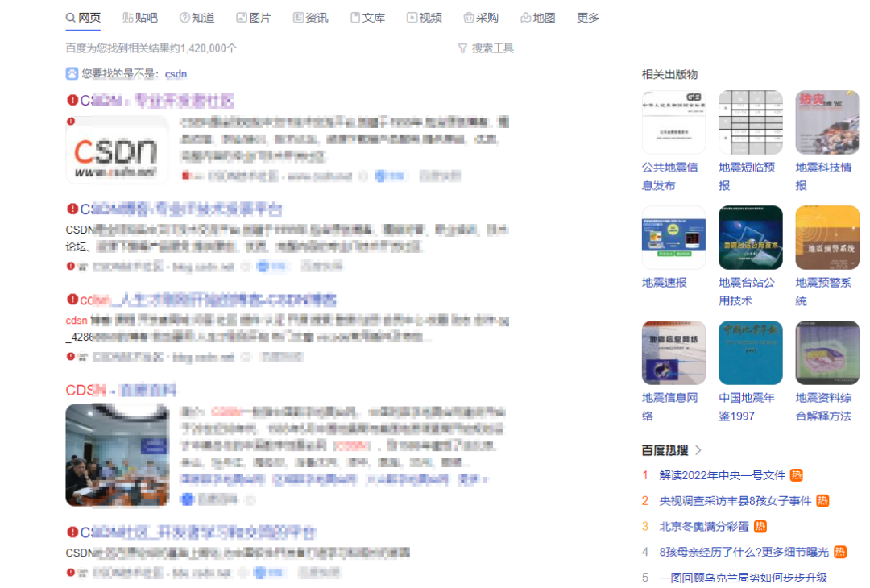Image resolution: width=870 pixels, height=588 pixels.
Task: Click the 热 badge beside 解读2022年中央一号文件
Action: 796,475
